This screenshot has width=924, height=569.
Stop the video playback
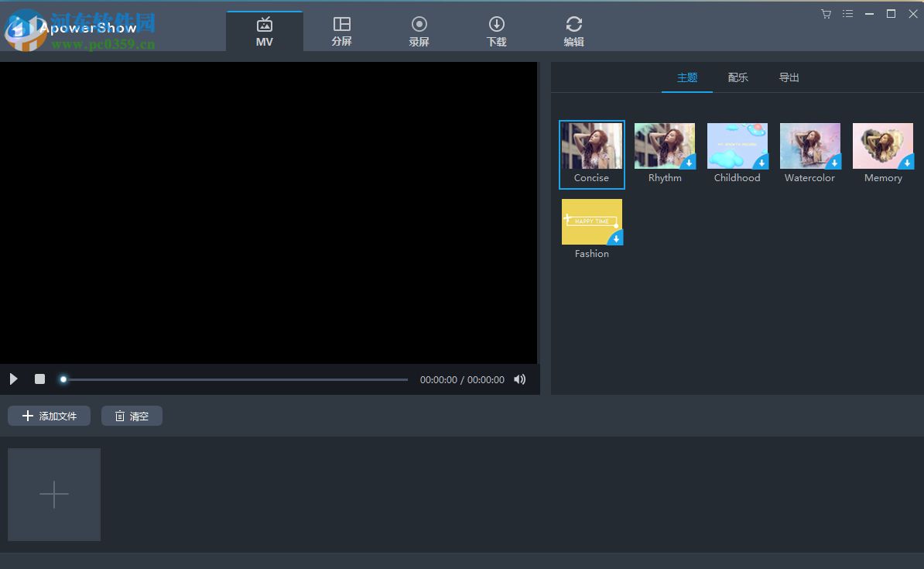(x=39, y=379)
